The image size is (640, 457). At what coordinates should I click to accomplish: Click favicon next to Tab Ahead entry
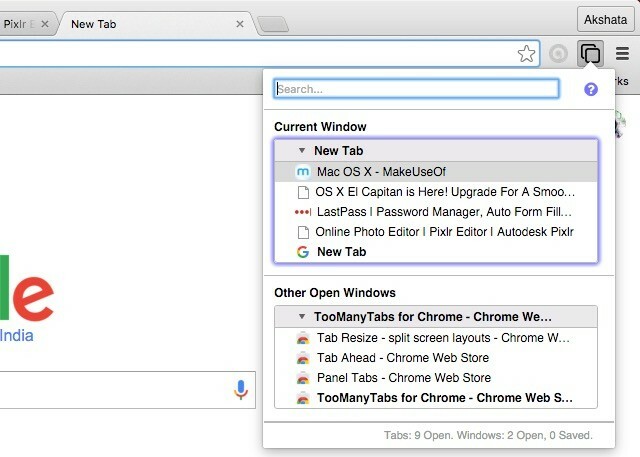[303, 358]
